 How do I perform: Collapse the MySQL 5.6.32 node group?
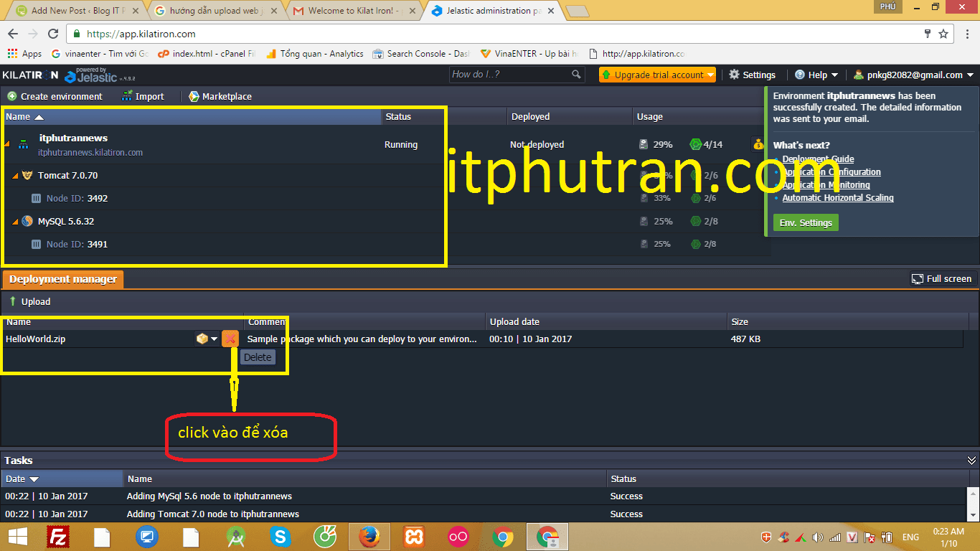(x=16, y=222)
